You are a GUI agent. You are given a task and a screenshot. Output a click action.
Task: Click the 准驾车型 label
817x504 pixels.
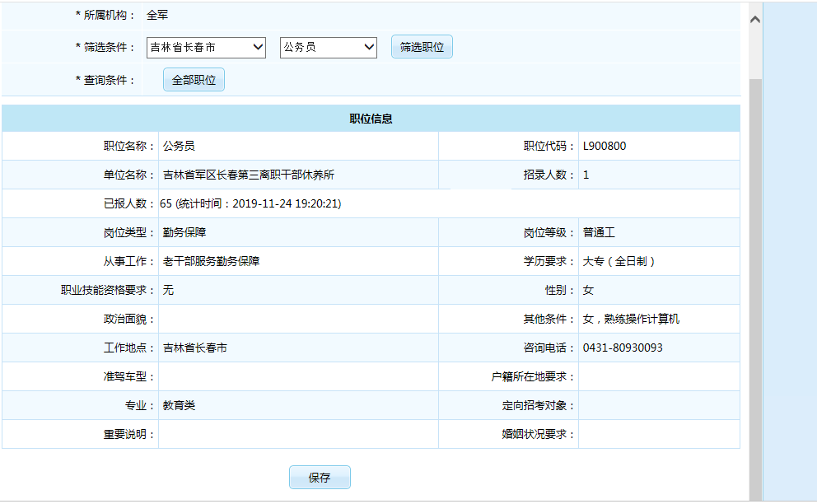pos(128,377)
